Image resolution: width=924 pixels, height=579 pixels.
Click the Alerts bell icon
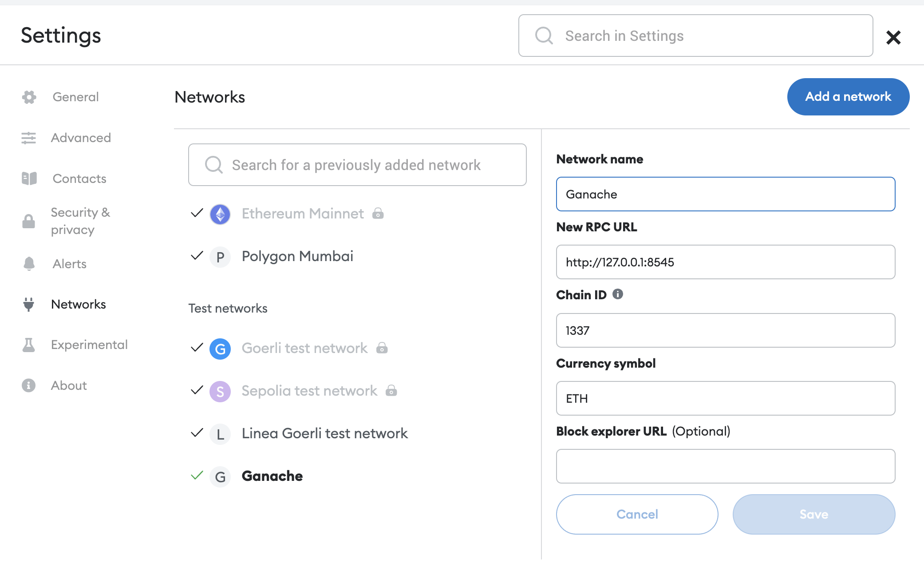29,264
